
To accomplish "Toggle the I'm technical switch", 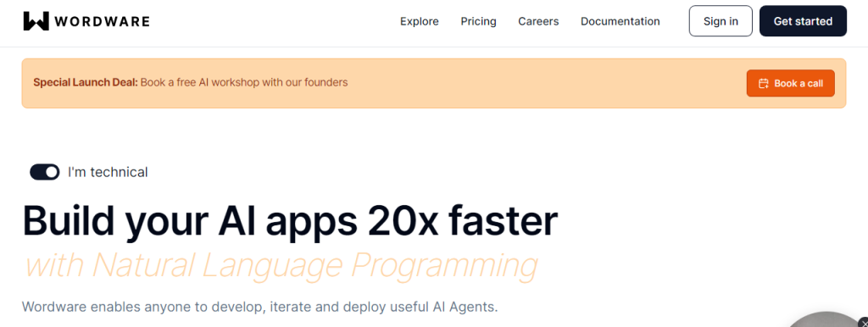I will tap(44, 172).
